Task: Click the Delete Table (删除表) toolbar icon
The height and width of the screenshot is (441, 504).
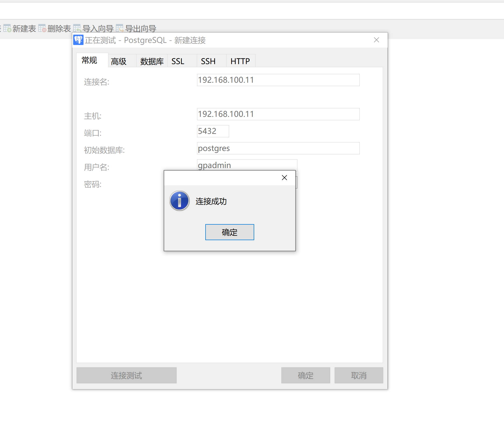Action: click(42, 28)
